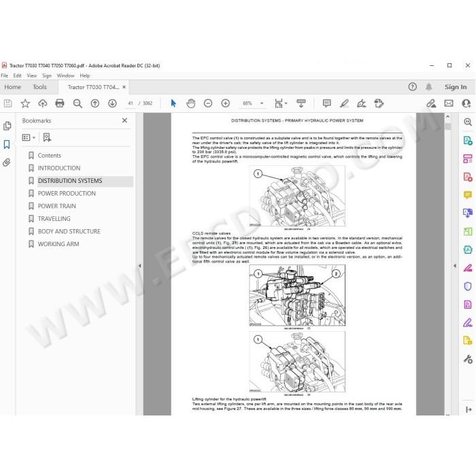The height and width of the screenshot is (476, 476).
Task: Print the document
Action: tap(60, 103)
